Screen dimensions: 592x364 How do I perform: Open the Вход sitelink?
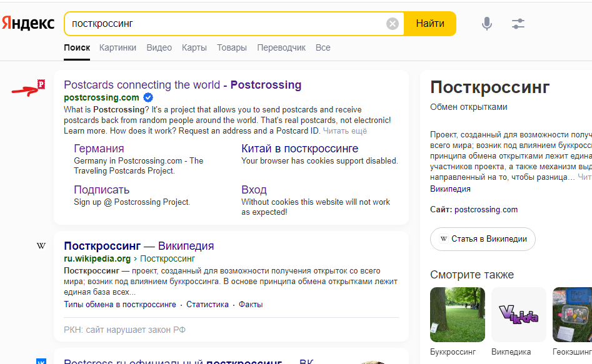[254, 189]
